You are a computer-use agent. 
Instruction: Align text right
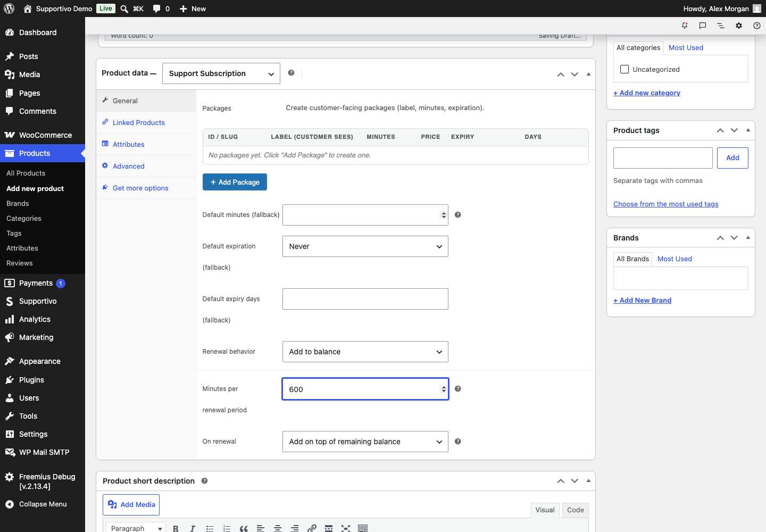point(295,528)
